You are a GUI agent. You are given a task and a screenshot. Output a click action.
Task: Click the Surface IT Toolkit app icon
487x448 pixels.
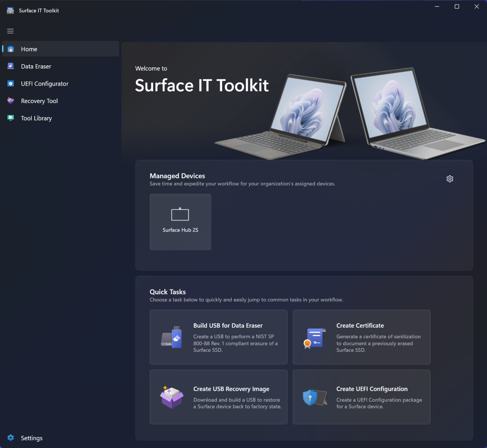(10, 10)
